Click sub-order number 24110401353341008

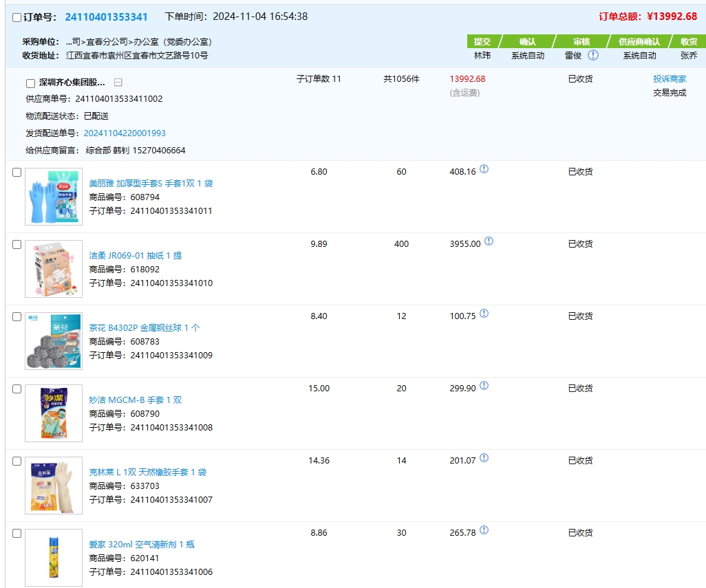click(x=171, y=427)
